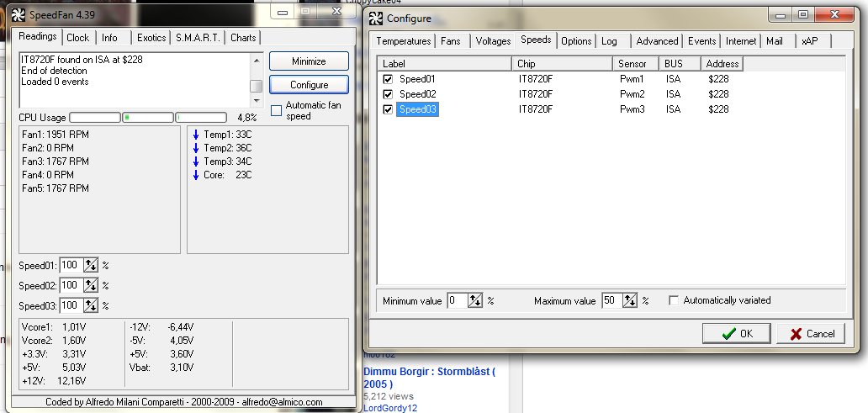Select the Speed02 row label
Screen dimensions: 868x413
click(417, 94)
